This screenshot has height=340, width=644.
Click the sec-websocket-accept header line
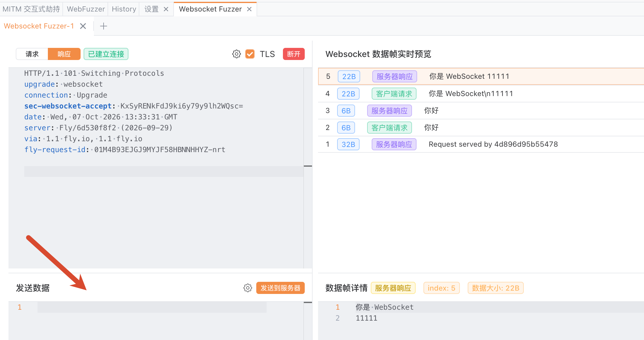134,106
